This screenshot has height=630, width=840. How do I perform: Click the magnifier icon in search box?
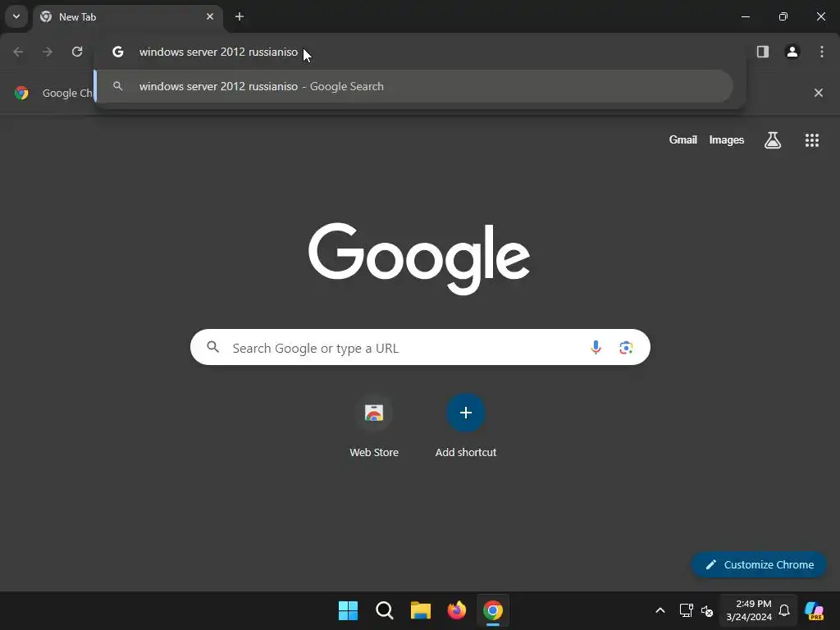213,347
